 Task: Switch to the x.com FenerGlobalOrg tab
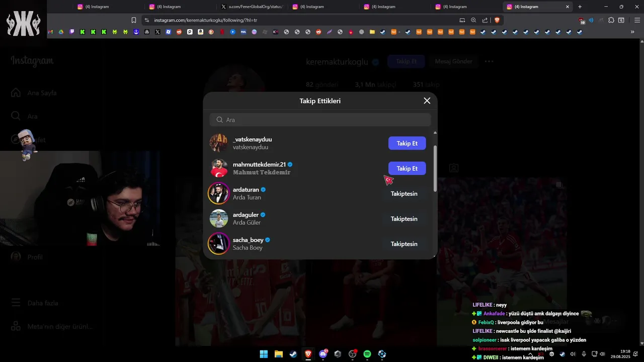[253, 7]
